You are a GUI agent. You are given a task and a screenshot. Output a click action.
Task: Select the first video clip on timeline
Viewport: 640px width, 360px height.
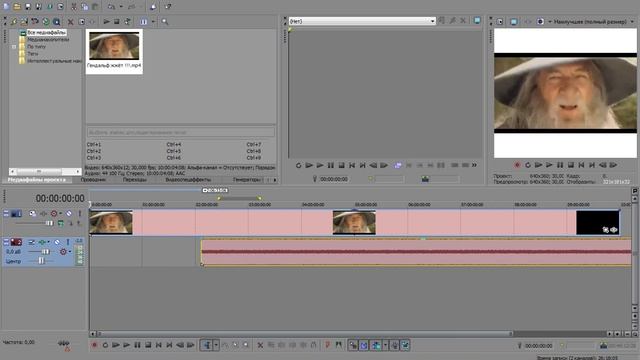click(111, 222)
